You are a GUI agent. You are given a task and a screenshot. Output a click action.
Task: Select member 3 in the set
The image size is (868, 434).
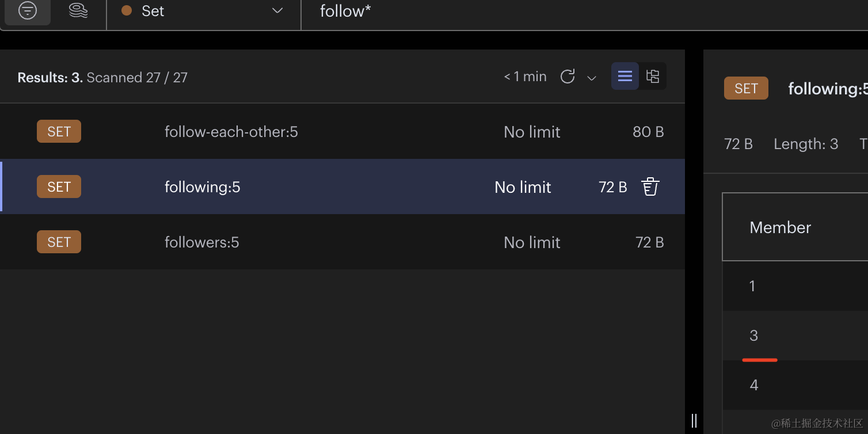(x=754, y=336)
